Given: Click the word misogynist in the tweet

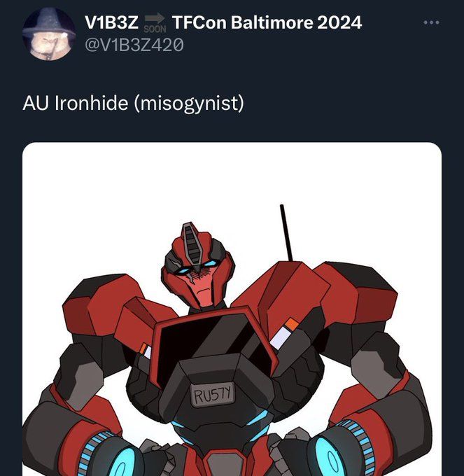Looking at the screenshot, I should point(190,104).
